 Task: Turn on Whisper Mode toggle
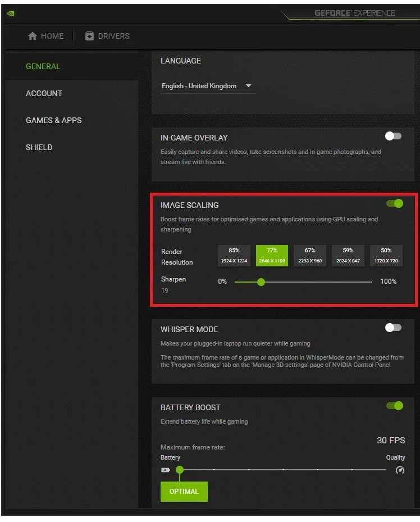click(x=393, y=328)
